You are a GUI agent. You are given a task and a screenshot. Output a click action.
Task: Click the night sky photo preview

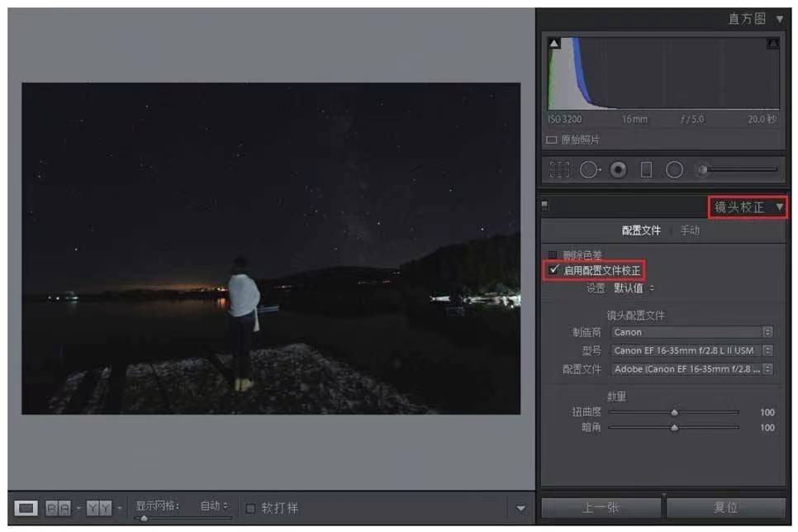click(271, 249)
